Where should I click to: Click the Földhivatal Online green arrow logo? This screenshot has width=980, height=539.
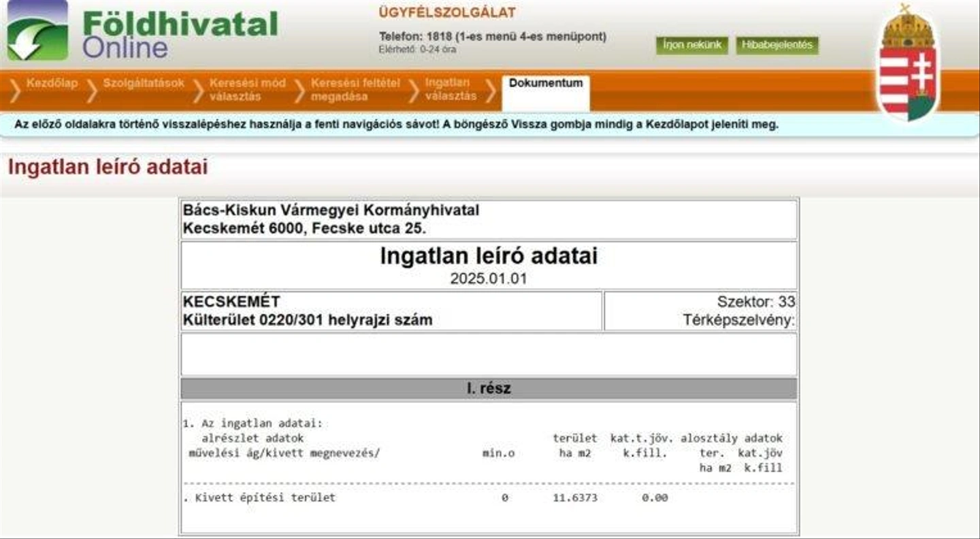coord(38,31)
